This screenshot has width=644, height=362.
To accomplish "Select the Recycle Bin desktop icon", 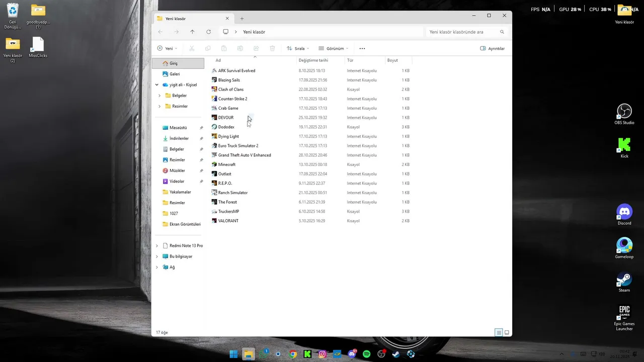I will pyautogui.click(x=13, y=16).
